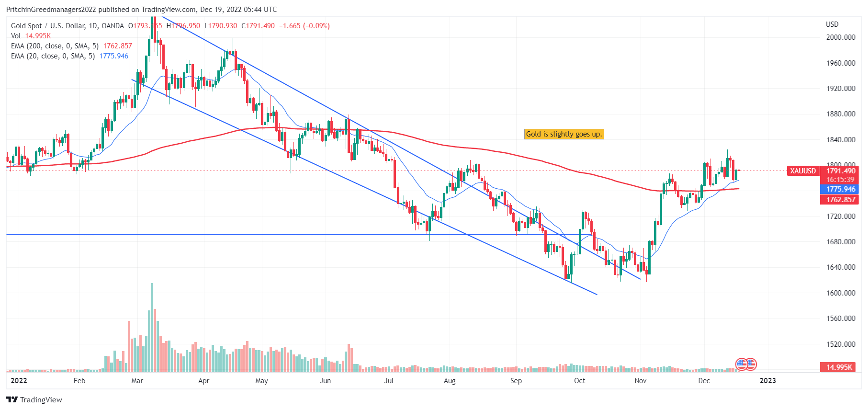Viewport: 868px width, 410px height.
Task: Select the EMA 200 indicator legend
Action: pos(72,46)
